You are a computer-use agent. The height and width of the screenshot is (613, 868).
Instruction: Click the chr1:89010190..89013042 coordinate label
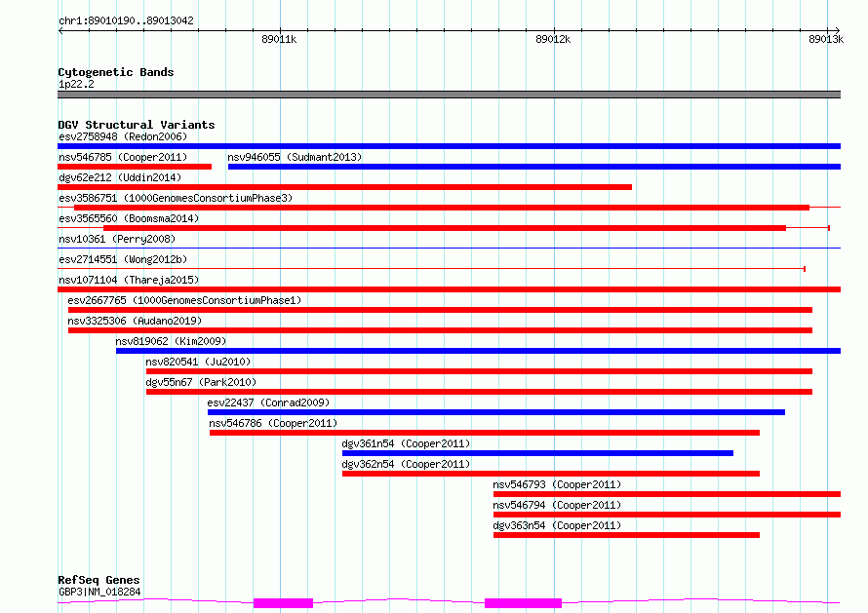[x=126, y=20]
